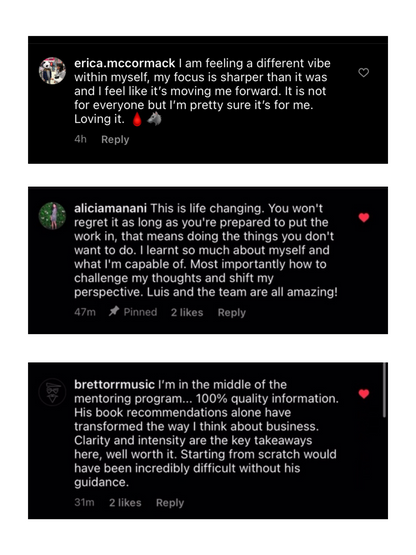Reply to brettorrmusic's comment
This screenshot has width=416, height=555.
(170, 503)
